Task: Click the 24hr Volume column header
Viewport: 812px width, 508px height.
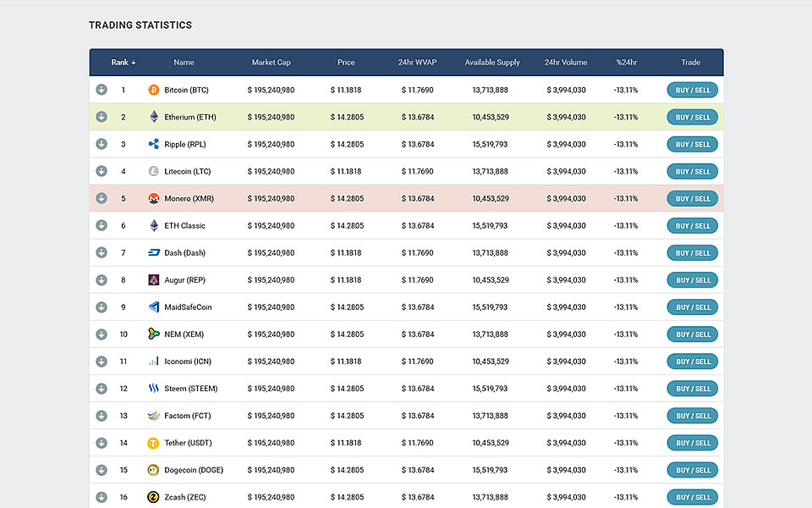Action: (x=566, y=63)
